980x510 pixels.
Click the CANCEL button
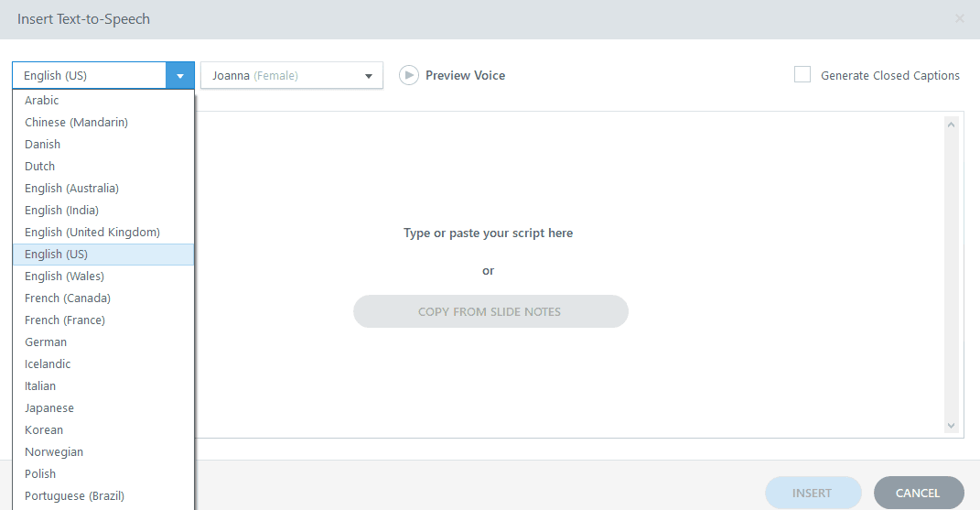pos(918,494)
